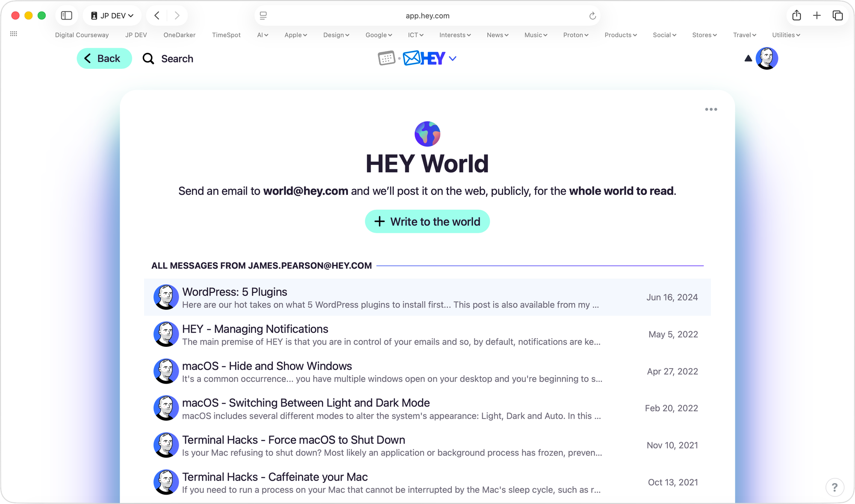Expand the Interests bookmarks folder
This screenshot has width=855, height=504.
tap(455, 35)
